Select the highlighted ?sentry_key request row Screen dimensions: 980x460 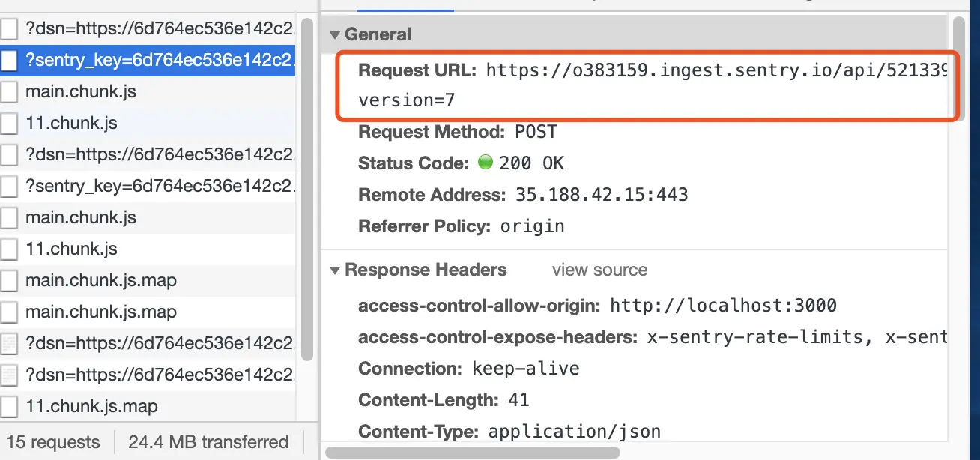click(148, 61)
